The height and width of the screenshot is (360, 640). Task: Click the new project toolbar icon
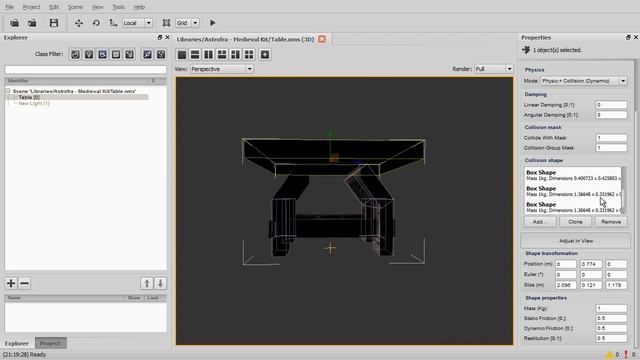coord(14,23)
